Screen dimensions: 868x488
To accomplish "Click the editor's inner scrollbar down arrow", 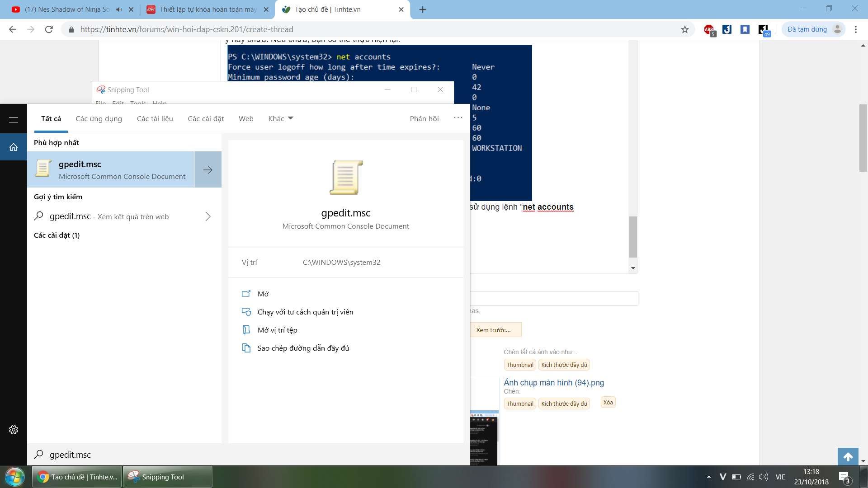I will click(633, 268).
